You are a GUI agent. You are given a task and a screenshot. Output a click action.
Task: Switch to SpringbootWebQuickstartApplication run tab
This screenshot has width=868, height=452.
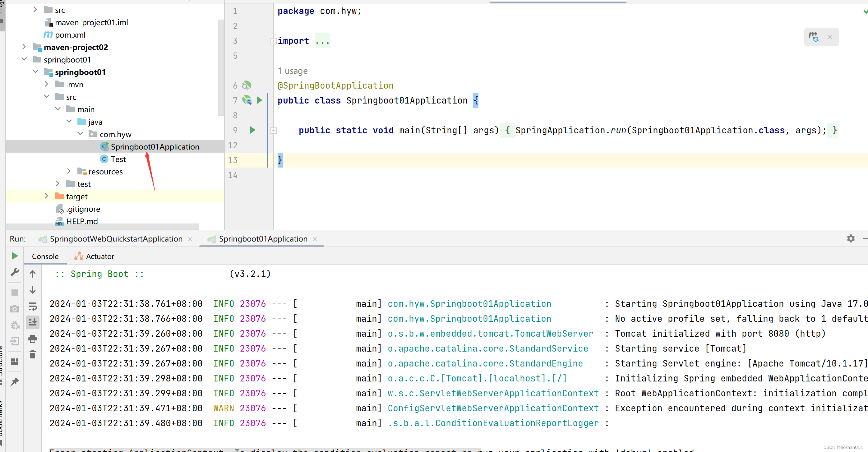(116, 239)
